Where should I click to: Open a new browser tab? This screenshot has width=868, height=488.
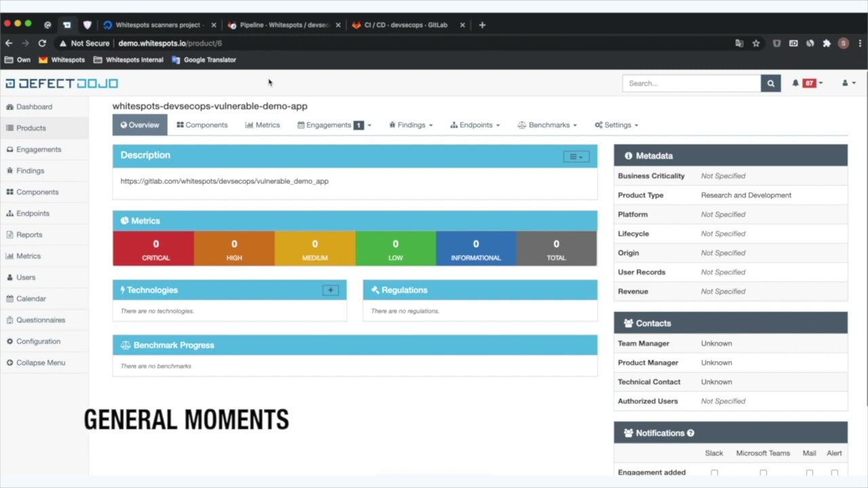[x=482, y=25]
